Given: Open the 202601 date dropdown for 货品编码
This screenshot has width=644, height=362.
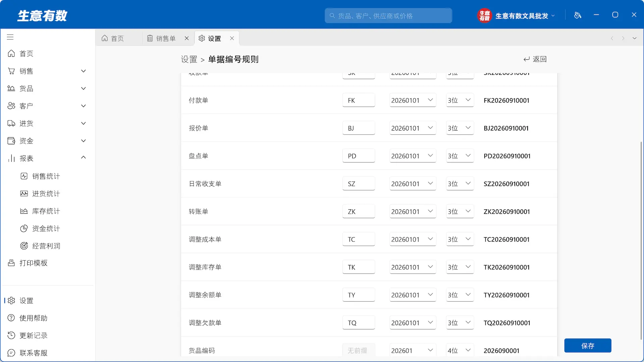Looking at the screenshot, I should pos(413,351).
